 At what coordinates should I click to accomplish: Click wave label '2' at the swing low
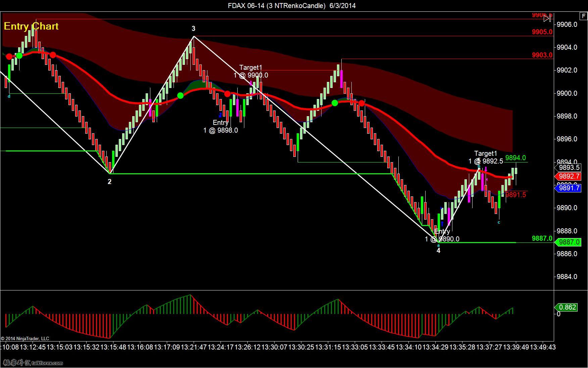coord(109,182)
